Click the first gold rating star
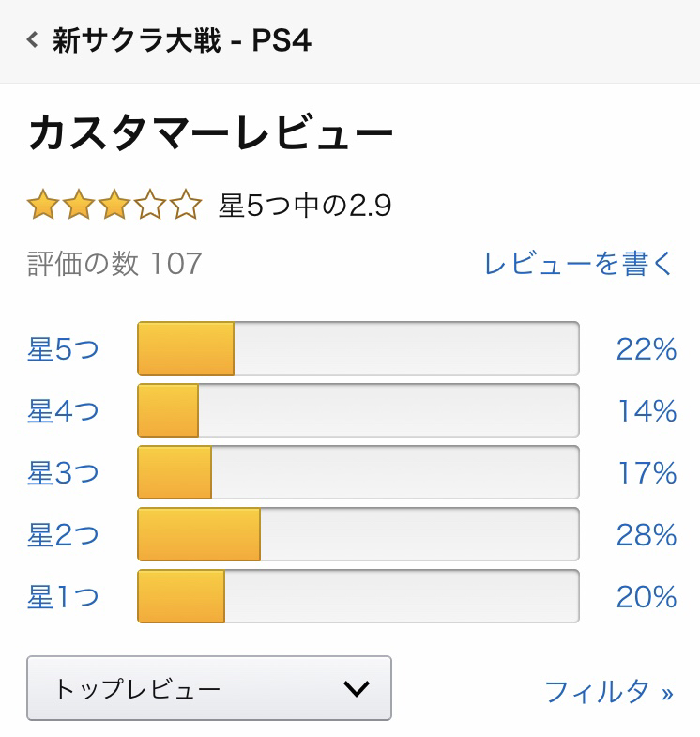 [43, 205]
